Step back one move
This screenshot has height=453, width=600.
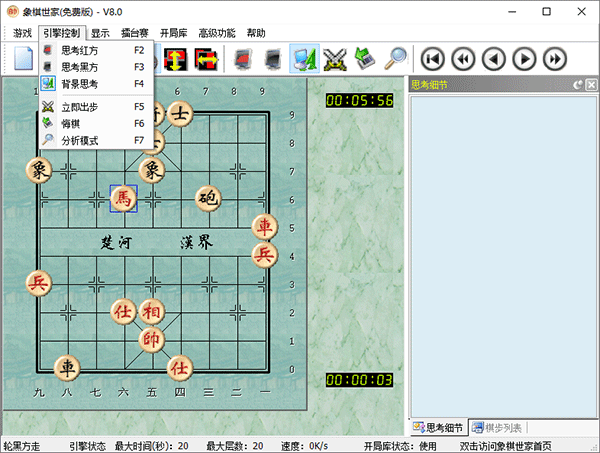pos(494,59)
